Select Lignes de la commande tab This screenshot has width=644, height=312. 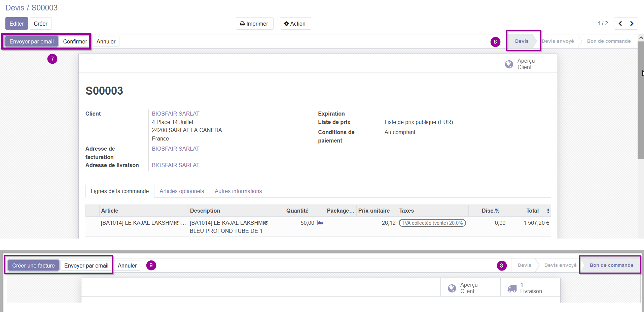pos(120,191)
